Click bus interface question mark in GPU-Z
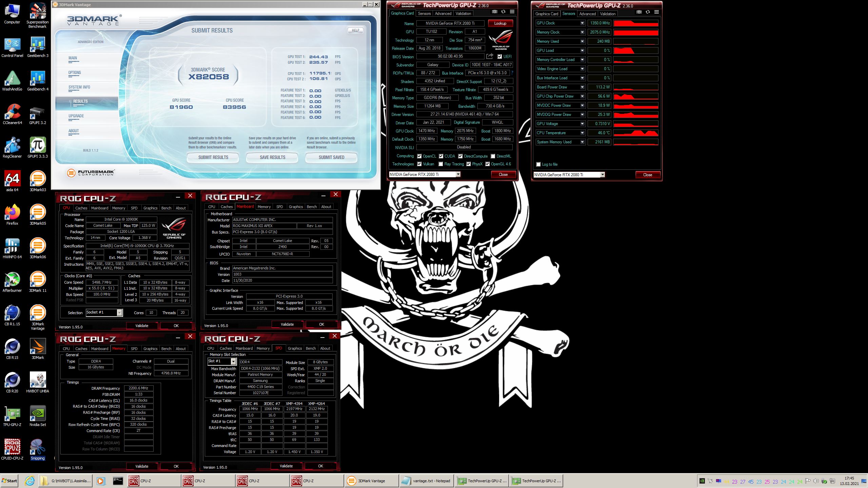 coord(512,73)
